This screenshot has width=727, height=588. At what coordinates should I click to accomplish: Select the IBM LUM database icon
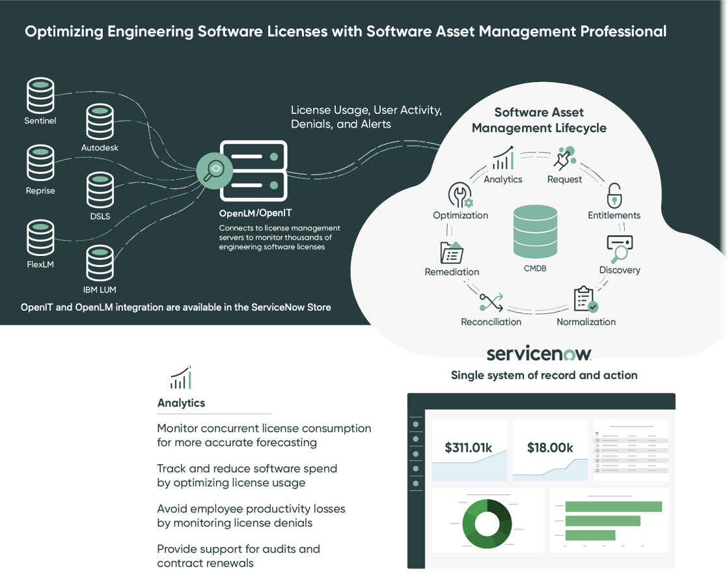tap(100, 263)
